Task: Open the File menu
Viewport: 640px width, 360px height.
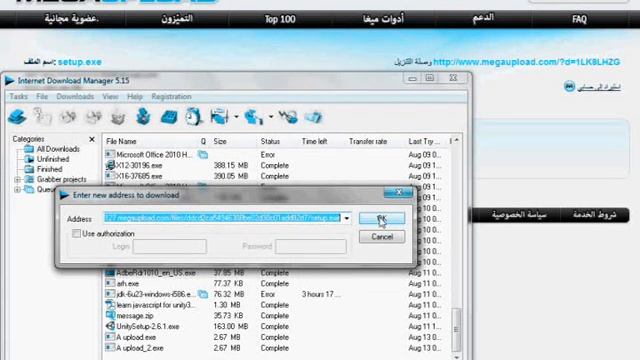Action: coord(42,97)
